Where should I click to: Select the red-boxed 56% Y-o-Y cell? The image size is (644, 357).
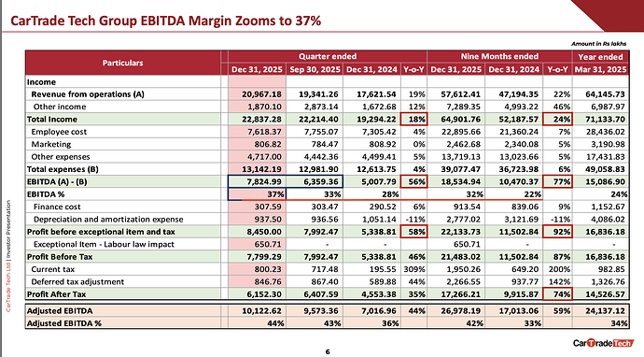[414, 182]
